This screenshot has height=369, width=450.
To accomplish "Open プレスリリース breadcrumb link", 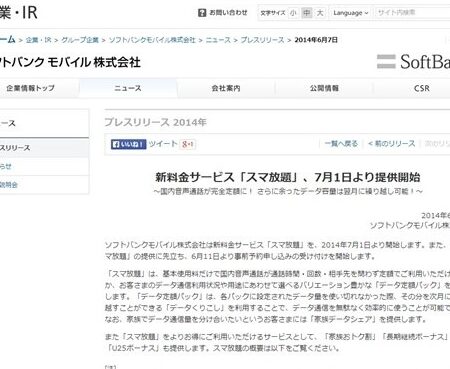I will click(x=262, y=40).
